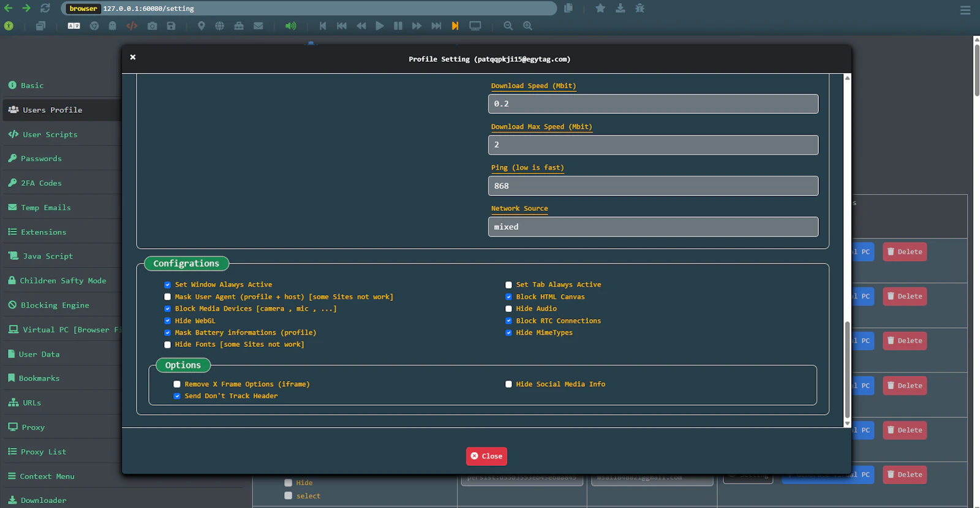The width and height of the screenshot is (980, 508).
Task: Click the topmost red Delete button
Action: click(905, 252)
